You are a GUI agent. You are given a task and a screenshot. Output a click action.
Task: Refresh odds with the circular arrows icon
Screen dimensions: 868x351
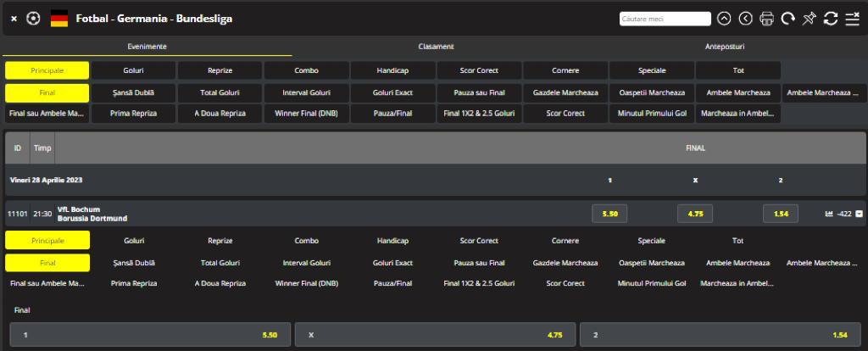tap(831, 19)
